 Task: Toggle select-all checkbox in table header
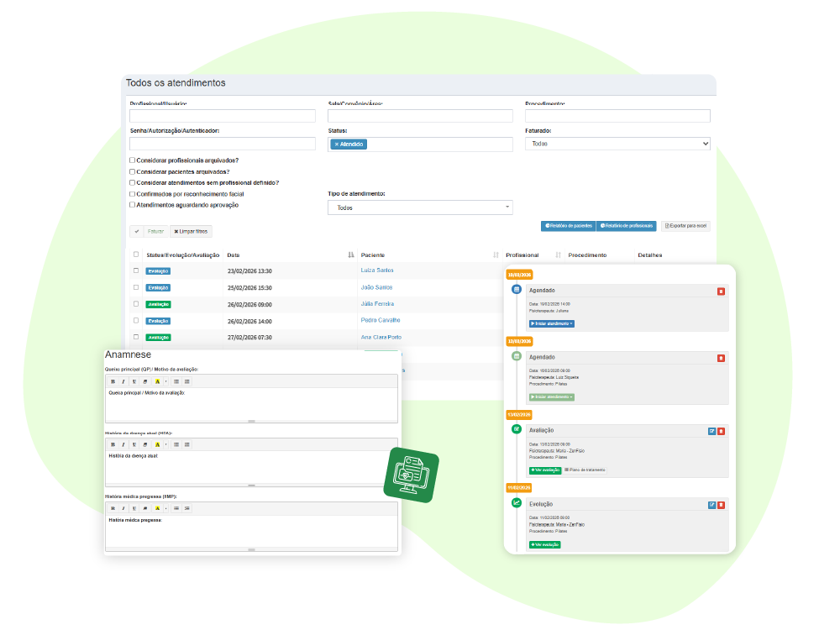(x=136, y=255)
